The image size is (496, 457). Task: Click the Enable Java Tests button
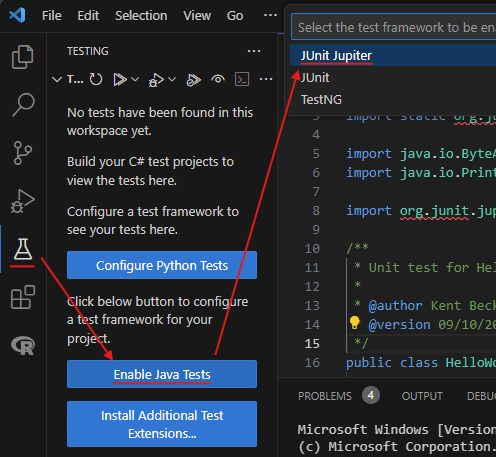[x=162, y=374]
